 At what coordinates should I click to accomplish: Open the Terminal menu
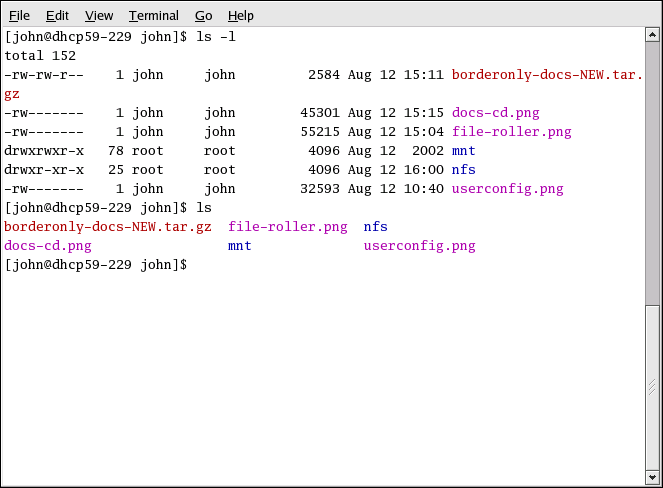[x=153, y=15]
